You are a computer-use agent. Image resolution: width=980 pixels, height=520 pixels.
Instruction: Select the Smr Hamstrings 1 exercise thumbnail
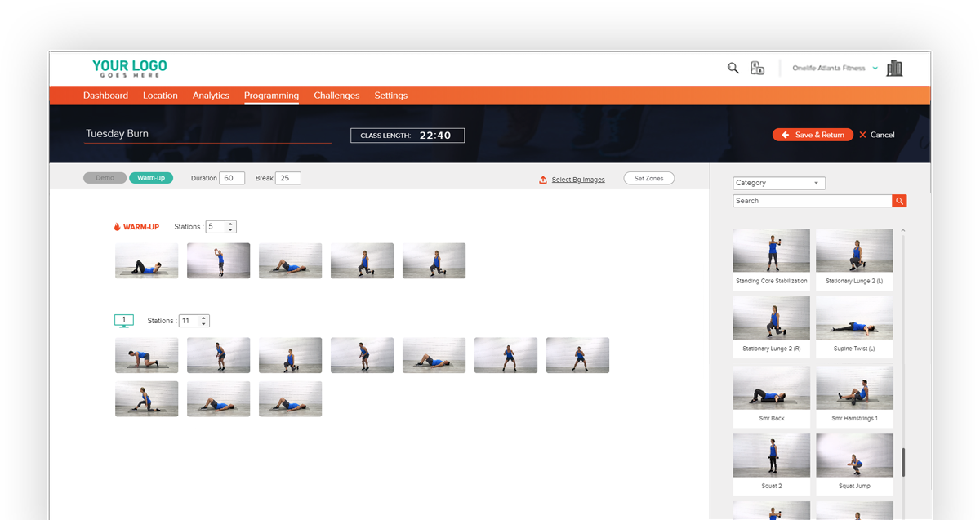854,388
